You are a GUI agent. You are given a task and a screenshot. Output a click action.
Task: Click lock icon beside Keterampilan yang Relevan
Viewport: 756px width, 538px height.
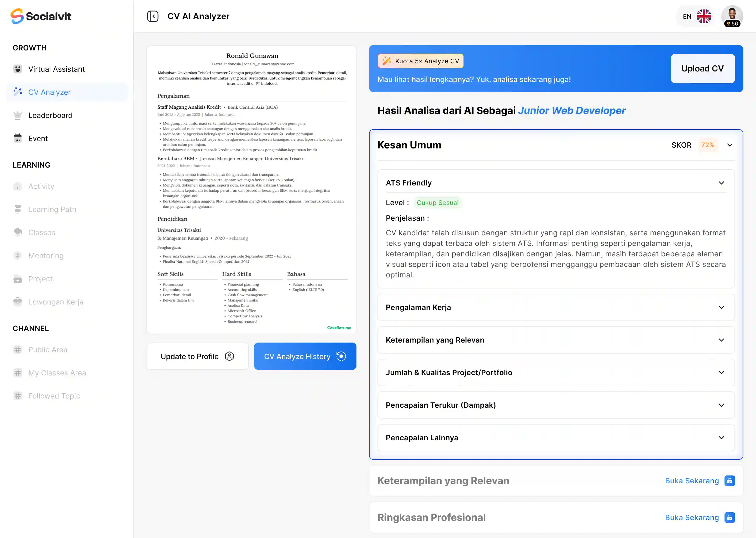click(x=729, y=481)
